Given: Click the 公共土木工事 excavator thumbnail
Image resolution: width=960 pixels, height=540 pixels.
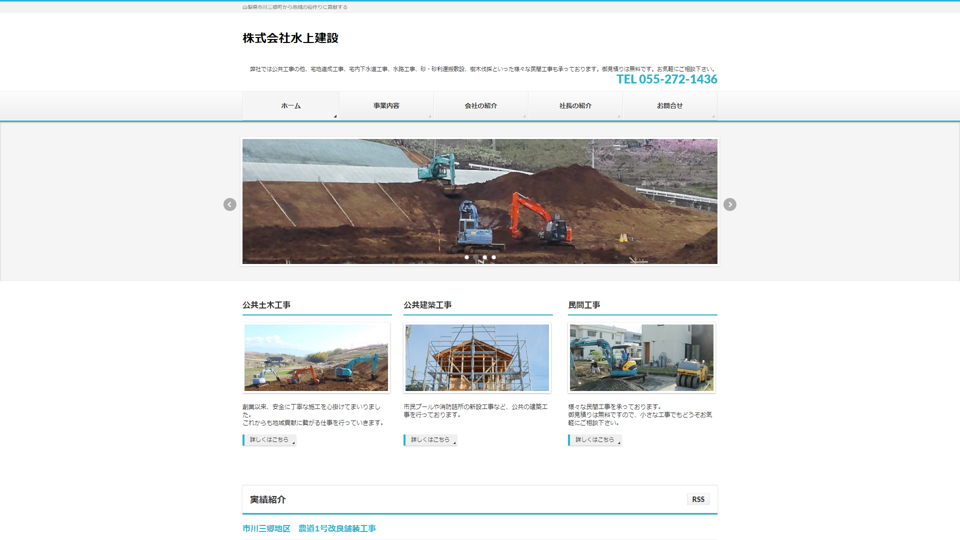Looking at the screenshot, I should pos(316,357).
